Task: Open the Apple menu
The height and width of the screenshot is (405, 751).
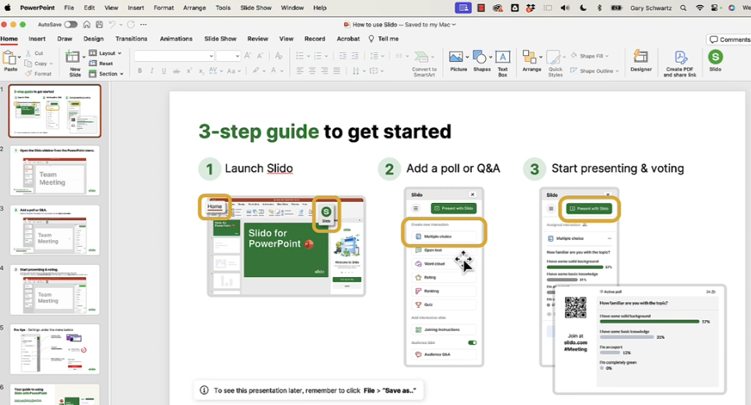Action: pyautogui.click(x=7, y=8)
